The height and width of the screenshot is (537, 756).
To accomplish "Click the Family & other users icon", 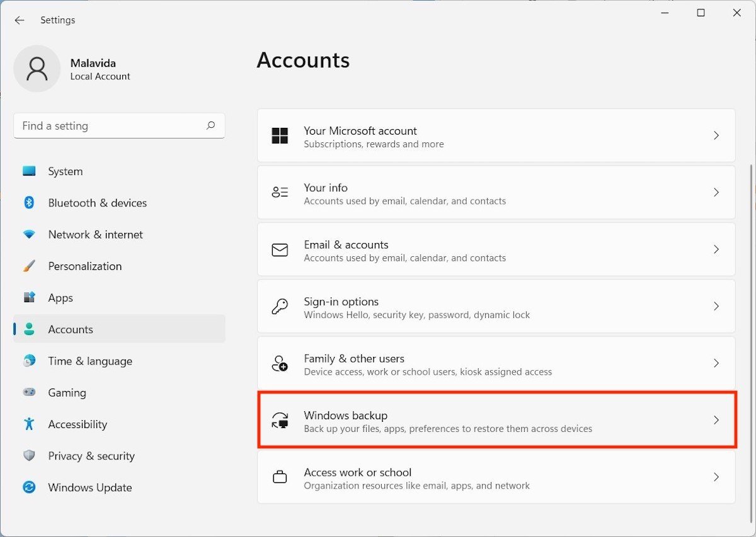I will point(280,363).
